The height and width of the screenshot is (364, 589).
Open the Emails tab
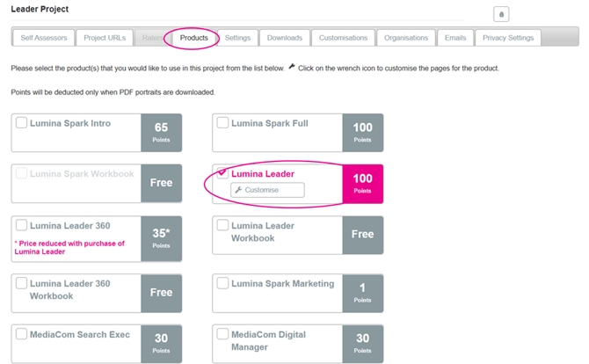pyautogui.click(x=454, y=38)
